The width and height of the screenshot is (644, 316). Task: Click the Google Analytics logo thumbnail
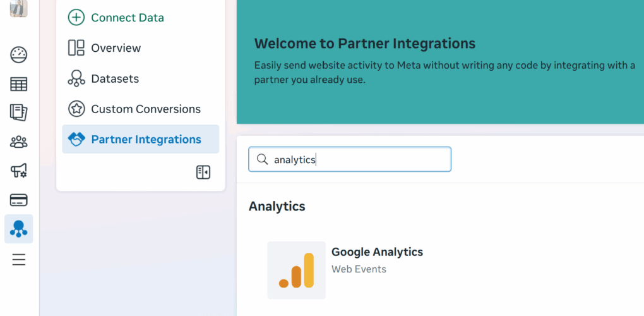point(296,270)
